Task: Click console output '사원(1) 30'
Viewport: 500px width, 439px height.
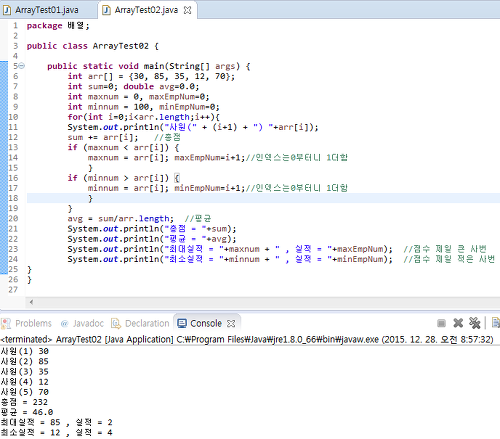Action: 25,351
